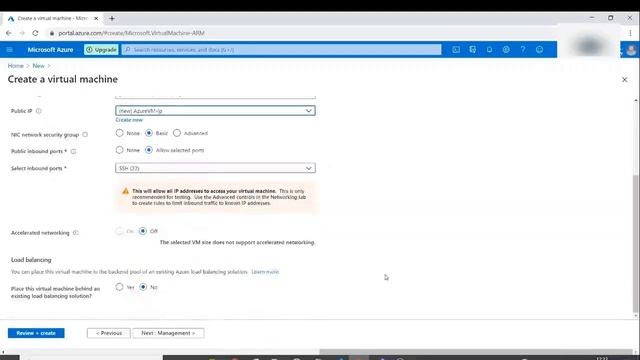The height and width of the screenshot is (360, 640).
Task: Click the Upgrade button
Action: 101,50
